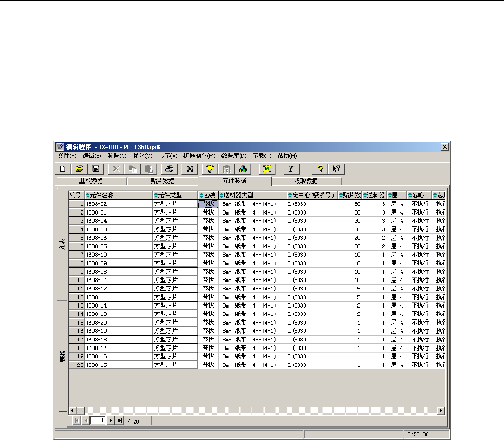
Task: Switch to the 吸取数据 tab
Action: coord(306,181)
